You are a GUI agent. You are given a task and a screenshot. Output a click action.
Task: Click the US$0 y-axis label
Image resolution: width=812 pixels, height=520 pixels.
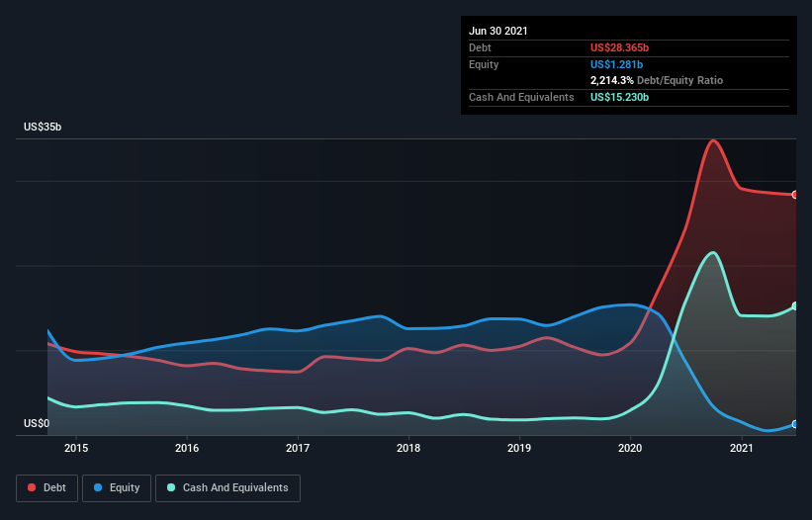click(x=36, y=423)
